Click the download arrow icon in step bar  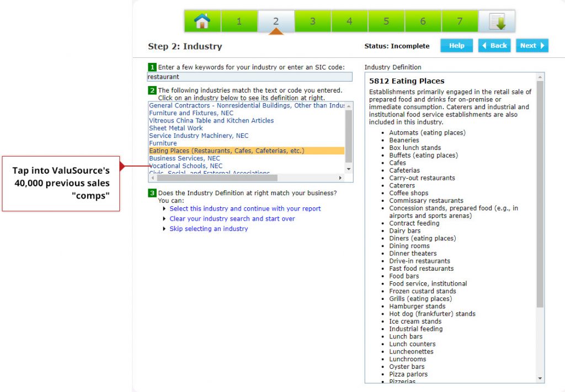[x=497, y=22]
